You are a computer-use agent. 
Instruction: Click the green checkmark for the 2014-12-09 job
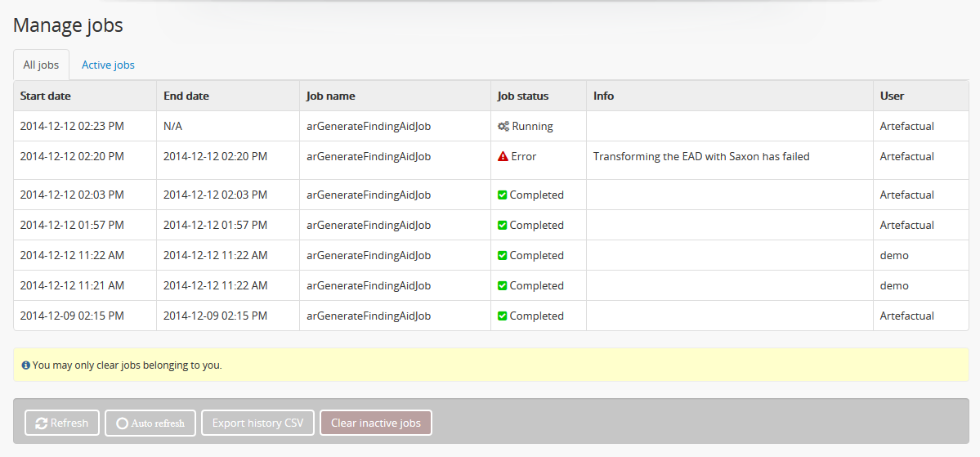click(x=502, y=316)
